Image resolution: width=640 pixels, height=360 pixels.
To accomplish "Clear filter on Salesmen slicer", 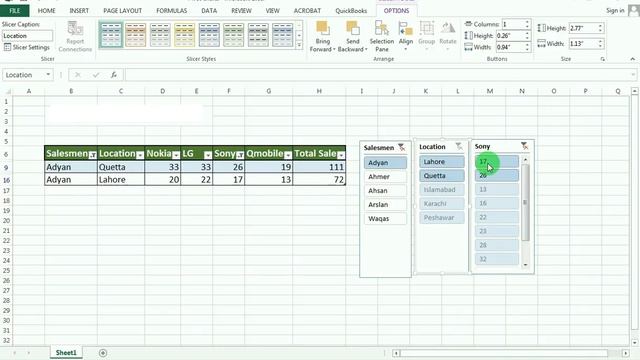I will click(402, 147).
